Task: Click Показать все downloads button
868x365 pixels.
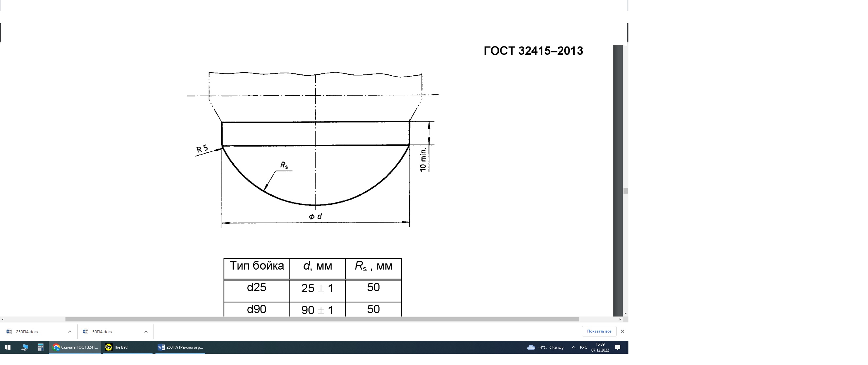Action: (x=599, y=331)
